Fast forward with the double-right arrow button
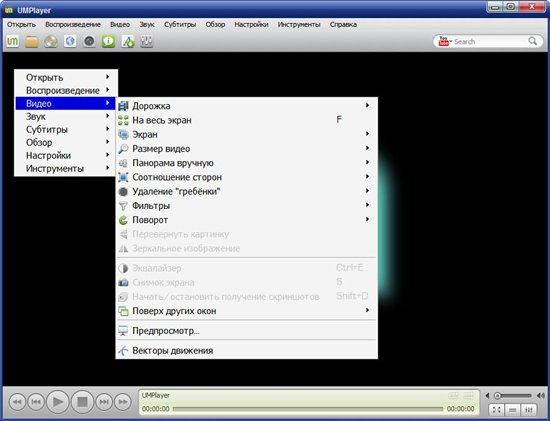Viewport: 550px width, 421px height. coord(123,402)
